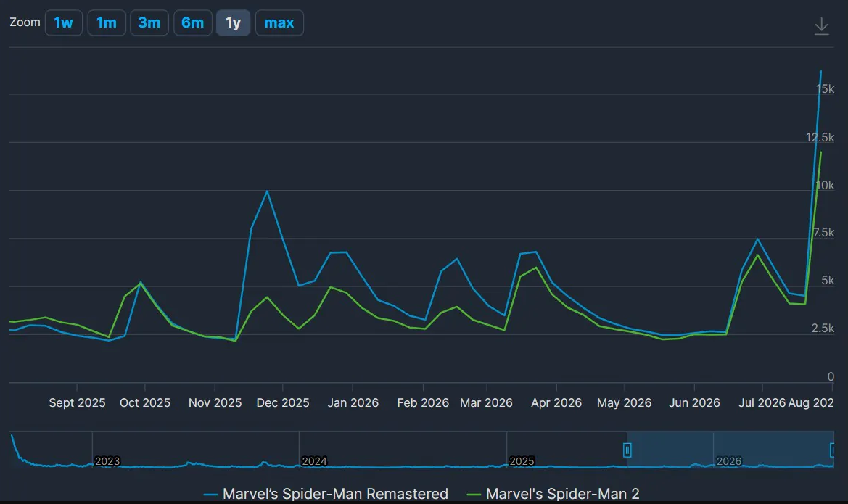
Task: Click the 7.5k y-axis value
Action: pos(824,233)
